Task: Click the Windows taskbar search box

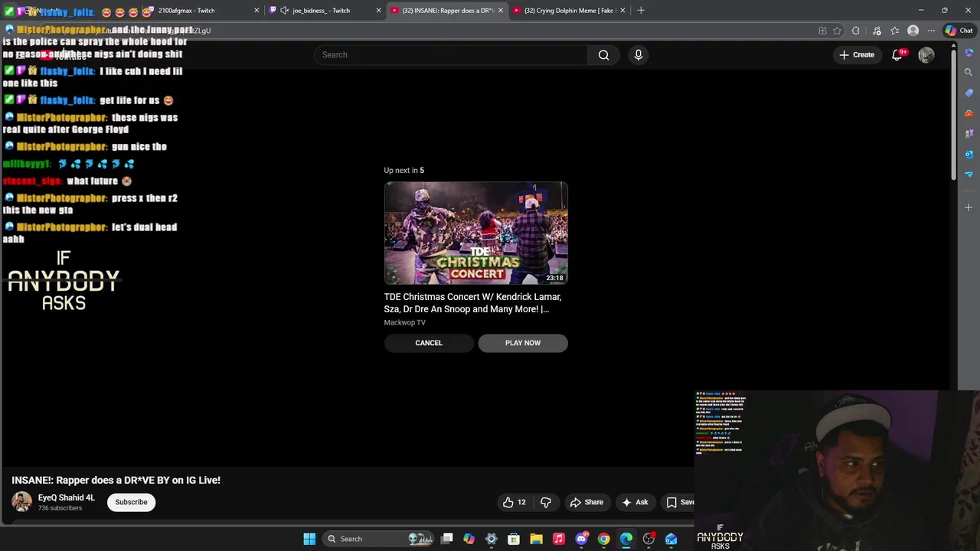Action: click(377, 539)
